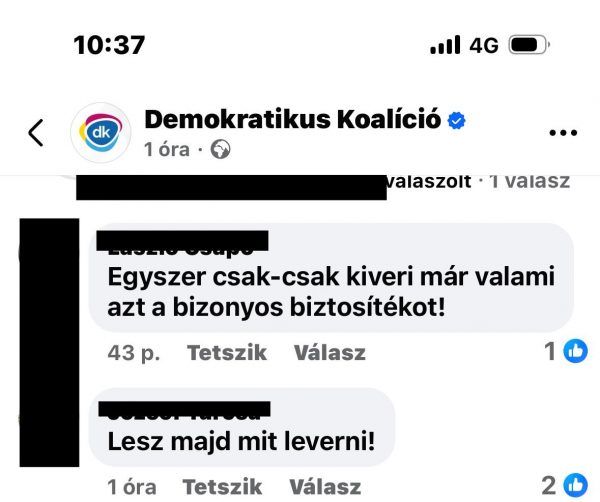The width and height of the screenshot is (600, 502).
Task: Tap the 43 p. comment timestamp
Action: 134,352
